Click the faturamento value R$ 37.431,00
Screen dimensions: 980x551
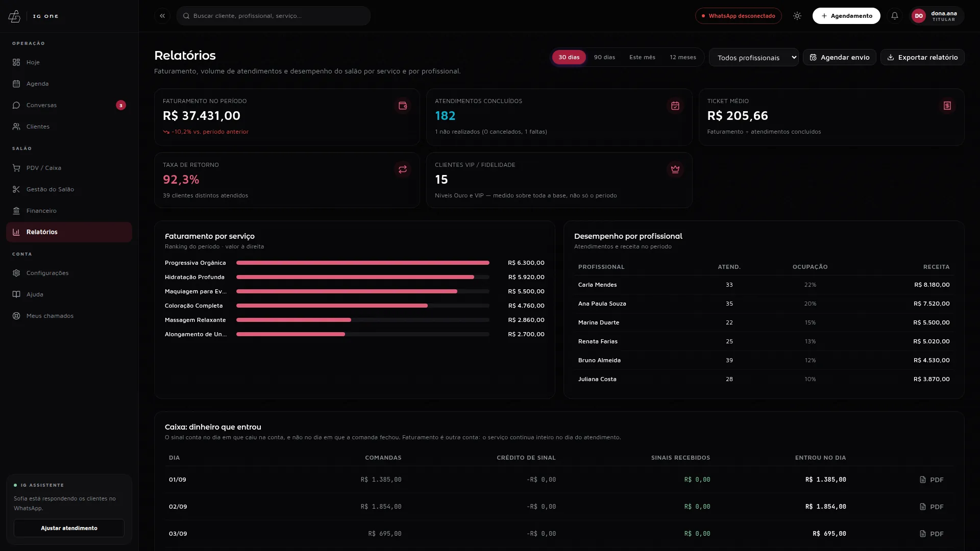[202, 116]
